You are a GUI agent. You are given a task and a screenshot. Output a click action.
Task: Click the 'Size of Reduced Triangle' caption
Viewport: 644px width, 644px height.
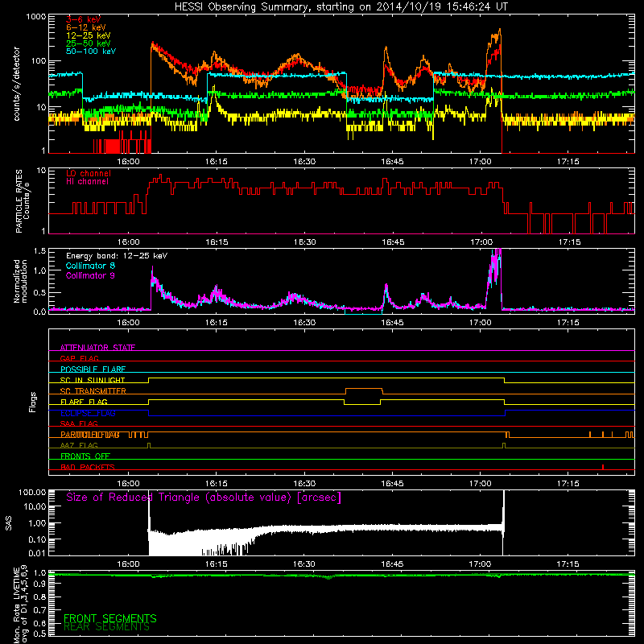(204, 497)
